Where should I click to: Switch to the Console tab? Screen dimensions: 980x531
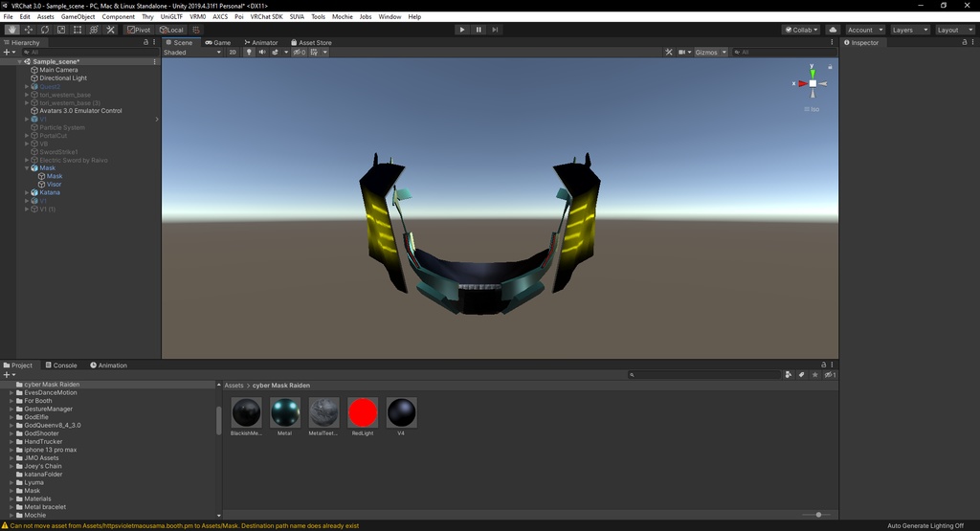pos(60,365)
